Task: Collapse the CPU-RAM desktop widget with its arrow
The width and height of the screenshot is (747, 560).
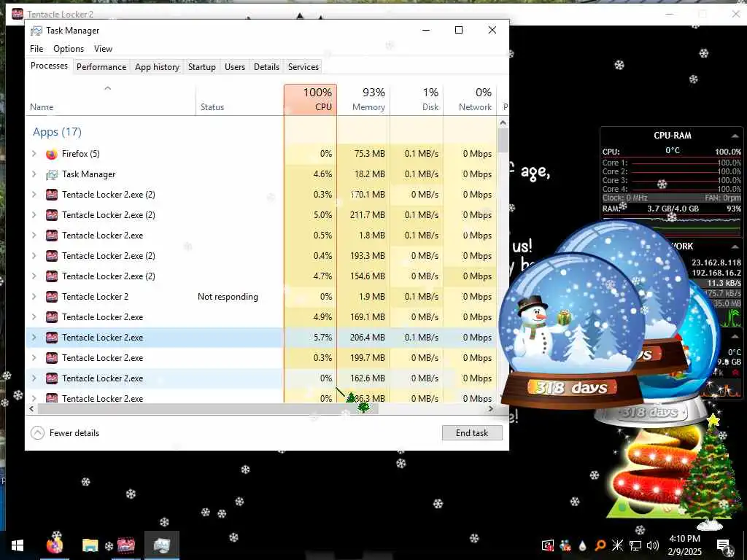Action: (735, 136)
